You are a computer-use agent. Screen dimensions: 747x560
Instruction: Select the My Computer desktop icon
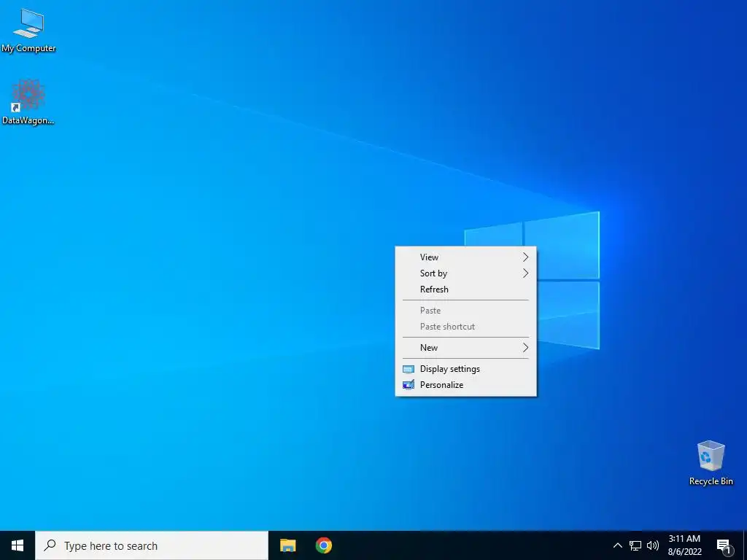(28, 31)
